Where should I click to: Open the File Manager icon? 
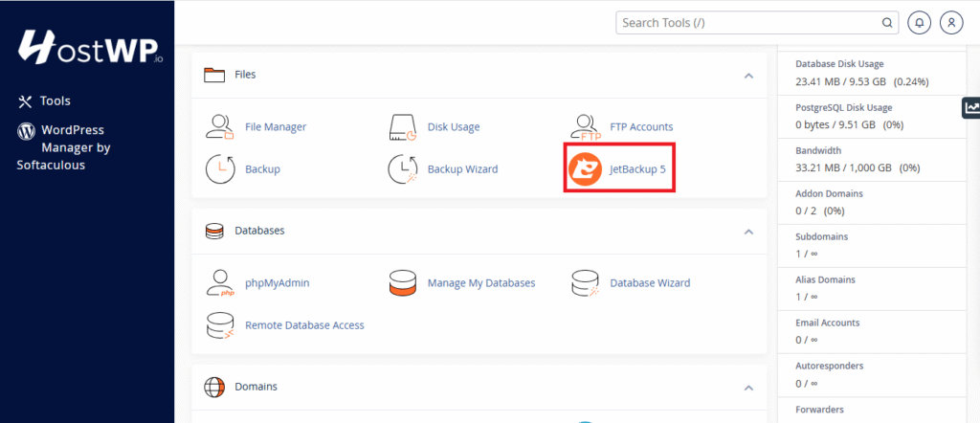(219, 127)
